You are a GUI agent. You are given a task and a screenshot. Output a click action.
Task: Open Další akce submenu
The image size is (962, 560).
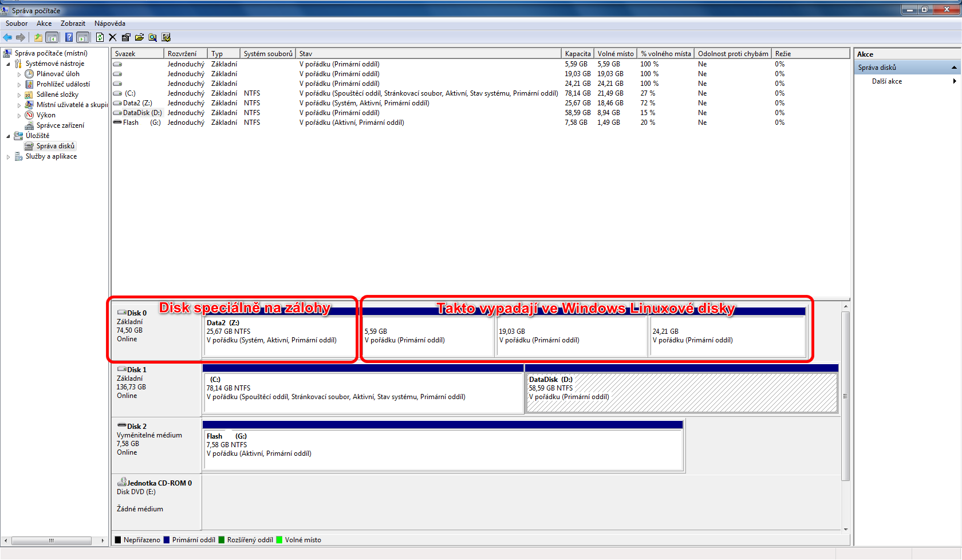(914, 81)
